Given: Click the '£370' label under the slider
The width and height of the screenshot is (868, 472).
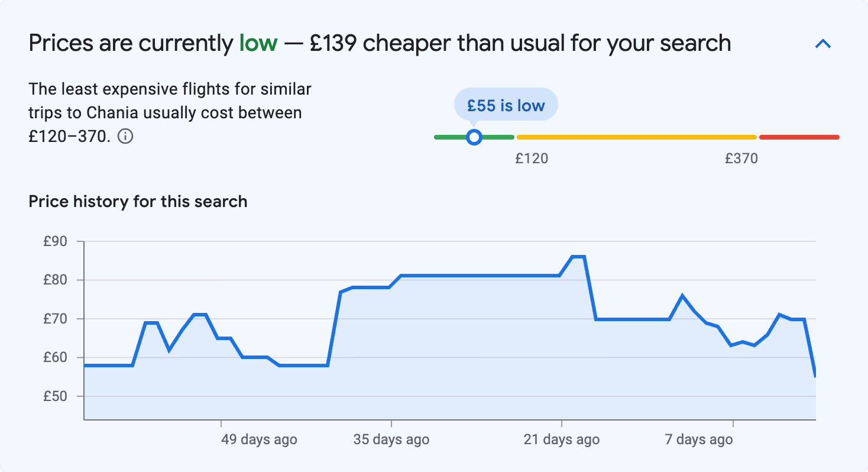Looking at the screenshot, I should pos(741,159).
